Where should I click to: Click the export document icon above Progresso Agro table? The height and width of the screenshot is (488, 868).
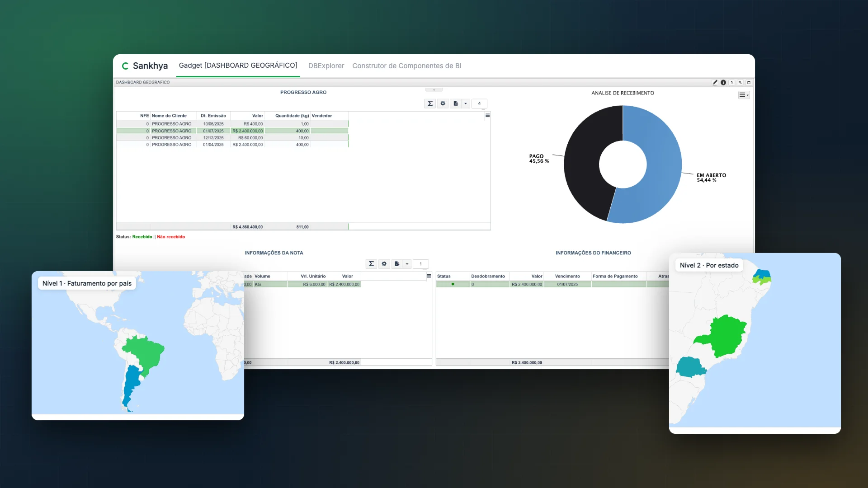(x=456, y=103)
